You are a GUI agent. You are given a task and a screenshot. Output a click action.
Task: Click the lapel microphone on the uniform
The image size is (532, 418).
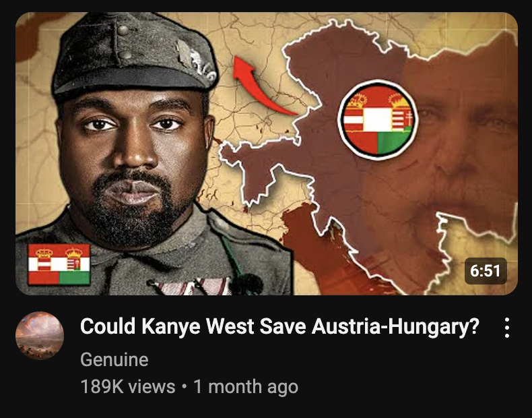246,284
